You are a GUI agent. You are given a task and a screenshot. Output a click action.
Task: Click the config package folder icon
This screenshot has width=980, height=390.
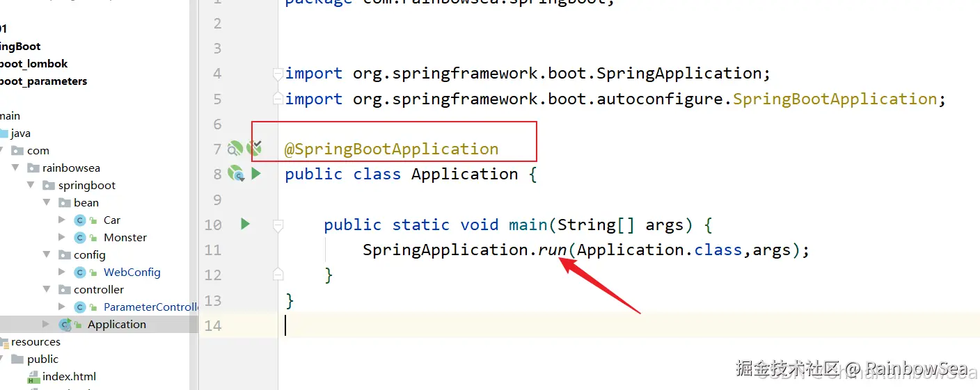click(64, 255)
